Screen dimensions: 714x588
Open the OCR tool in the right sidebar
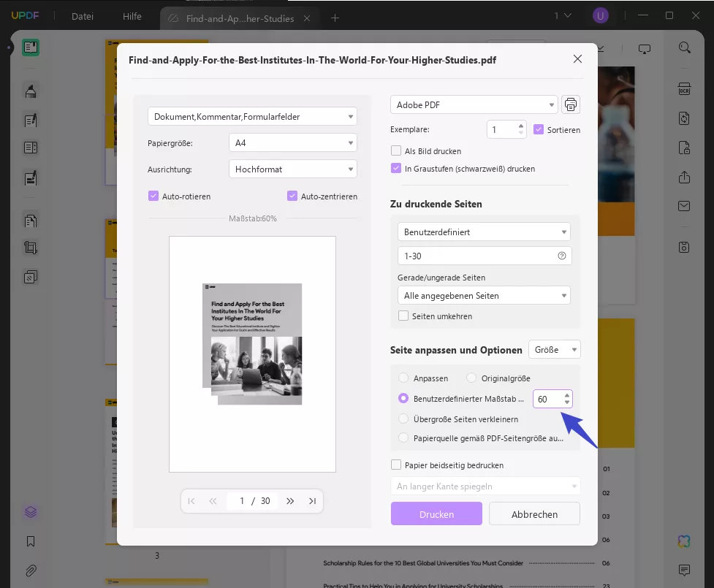click(x=684, y=88)
